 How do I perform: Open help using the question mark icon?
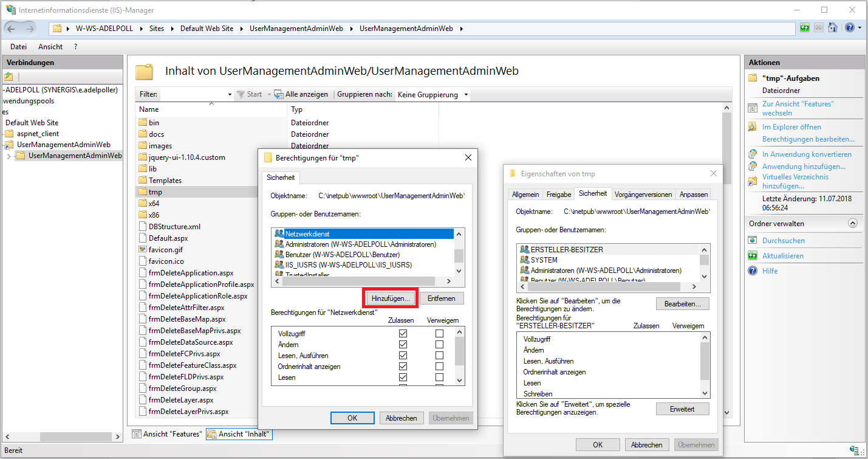point(848,27)
